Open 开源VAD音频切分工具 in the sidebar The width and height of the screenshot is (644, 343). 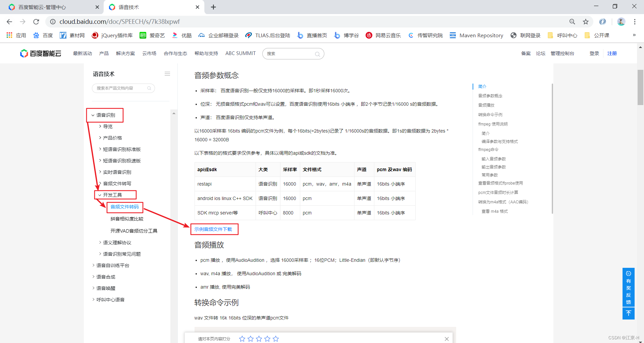(x=134, y=231)
